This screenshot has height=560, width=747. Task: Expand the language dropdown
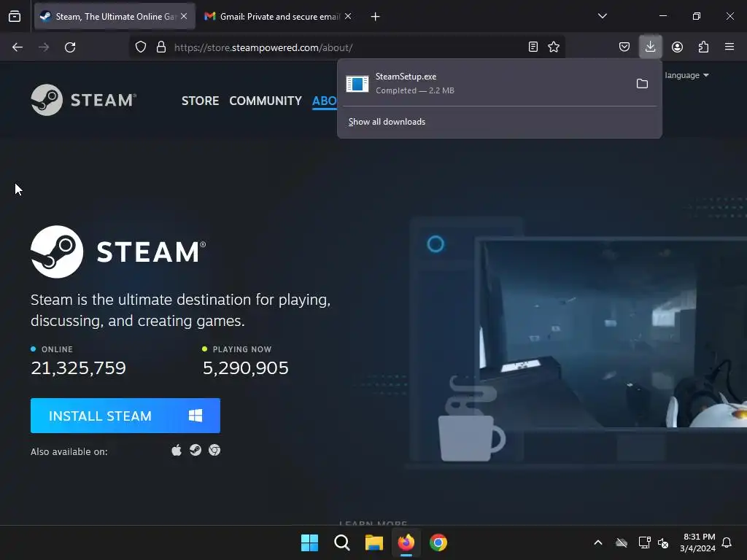click(x=686, y=75)
